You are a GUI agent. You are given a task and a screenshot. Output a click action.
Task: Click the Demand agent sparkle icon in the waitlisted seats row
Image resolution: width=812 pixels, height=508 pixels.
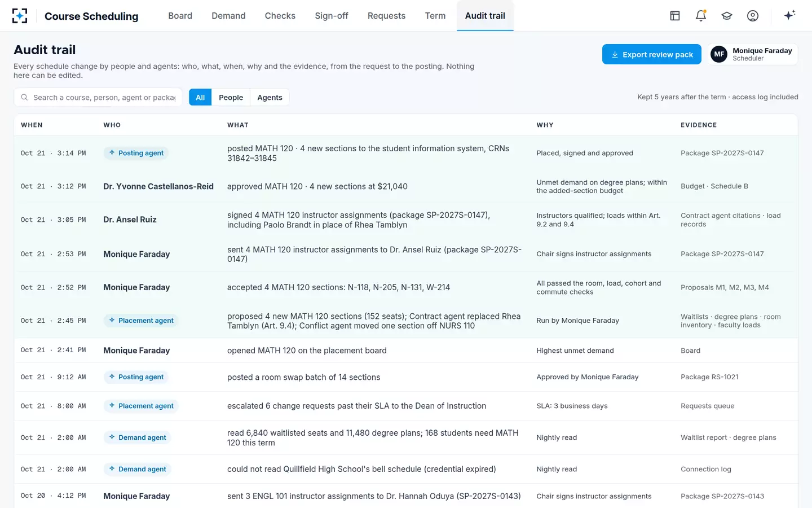(x=112, y=437)
